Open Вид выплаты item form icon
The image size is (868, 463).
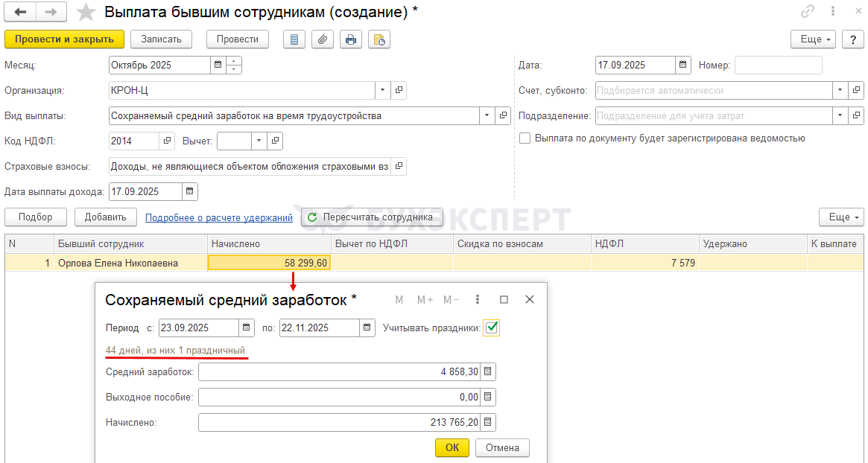point(503,115)
